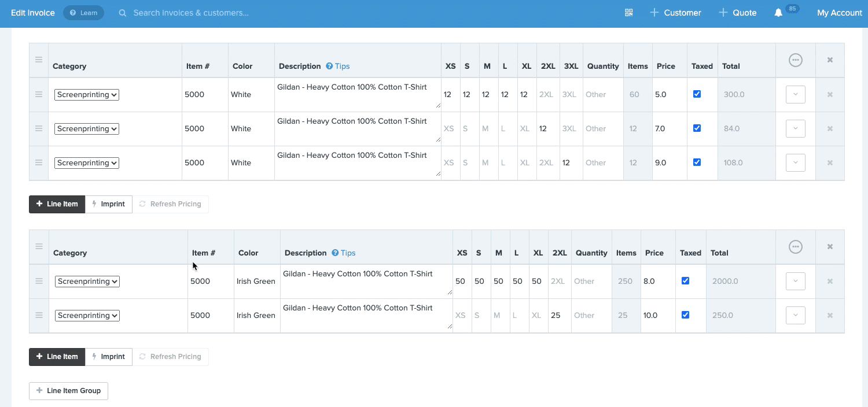Focus the Search invoices & customers field

191,13
